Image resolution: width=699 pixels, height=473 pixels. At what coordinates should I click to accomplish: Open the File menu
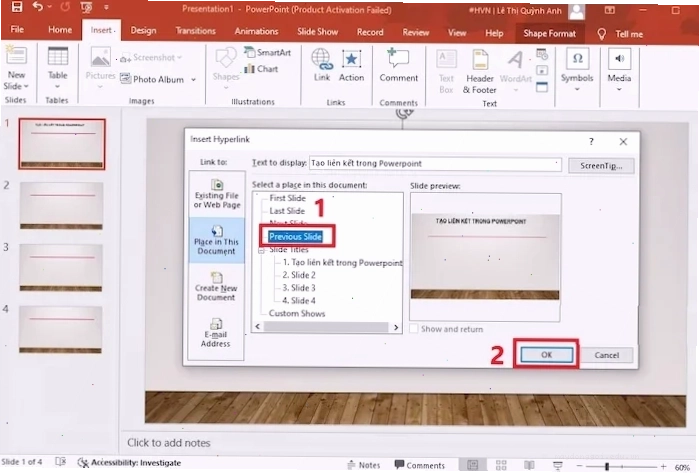(17, 29)
